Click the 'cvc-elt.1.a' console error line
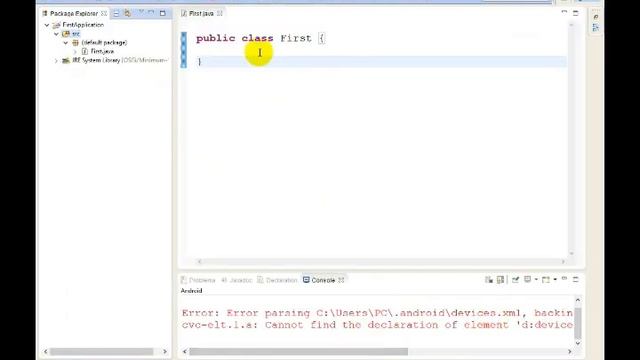The width and height of the screenshot is (640, 360). click(377, 325)
